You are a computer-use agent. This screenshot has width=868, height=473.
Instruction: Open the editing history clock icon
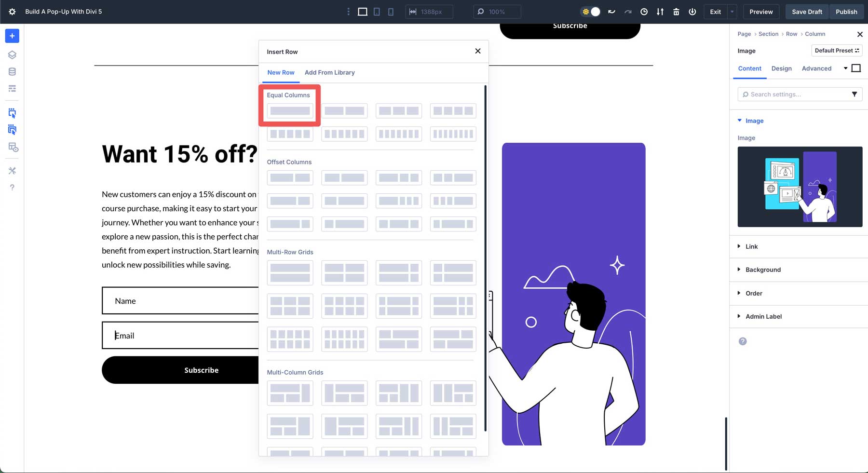pyautogui.click(x=644, y=12)
